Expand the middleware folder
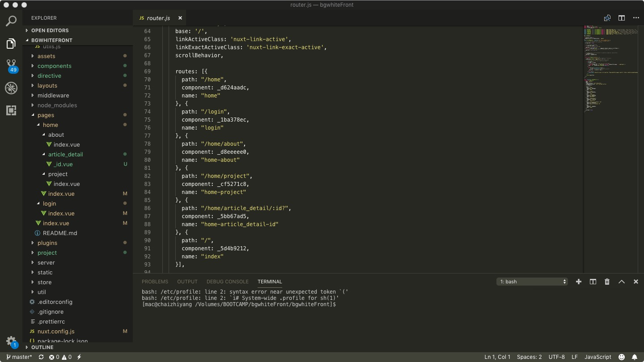The image size is (644, 362). 78,95
